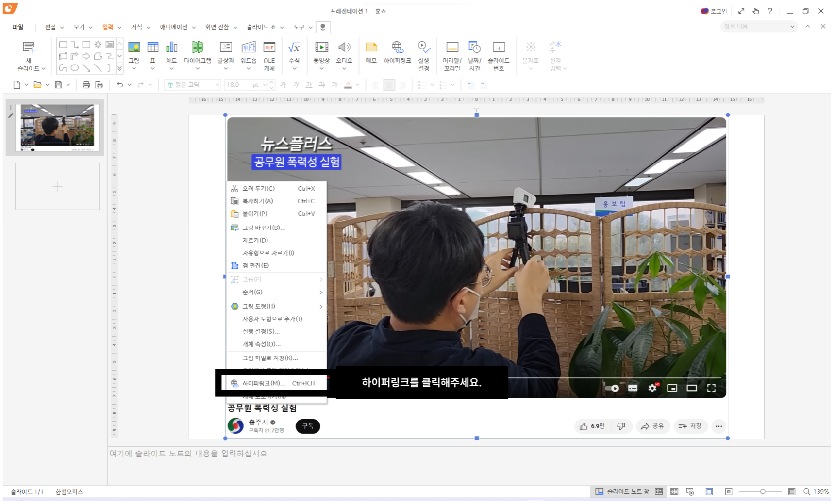Open 순서(G) submenu in context menu
Screen dimensions: 835x504
(276, 292)
